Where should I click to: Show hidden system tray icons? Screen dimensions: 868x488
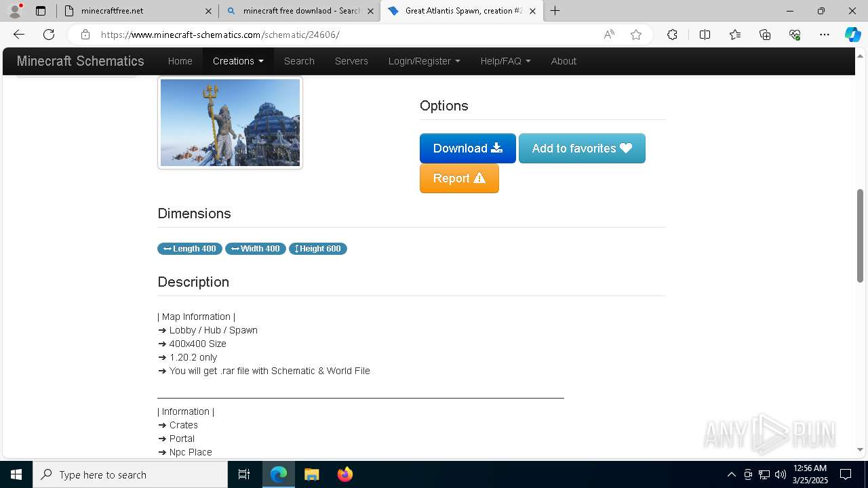pyautogui.click(x=731, y=474)
